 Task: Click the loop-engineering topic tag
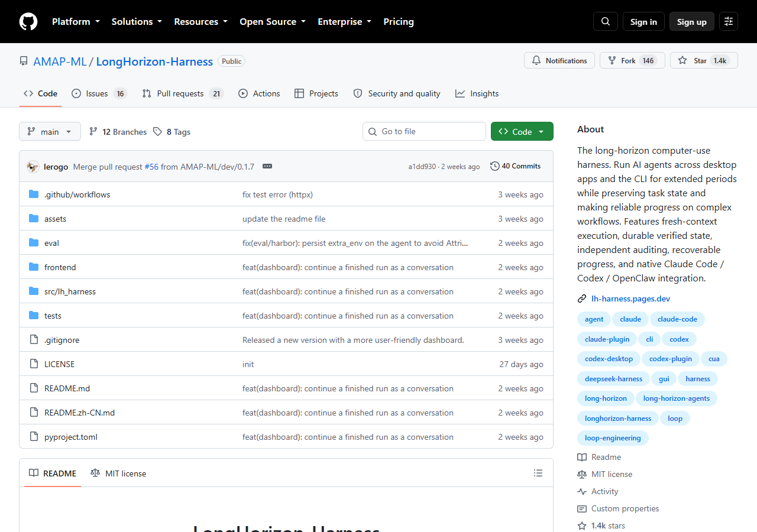[613, 438]
